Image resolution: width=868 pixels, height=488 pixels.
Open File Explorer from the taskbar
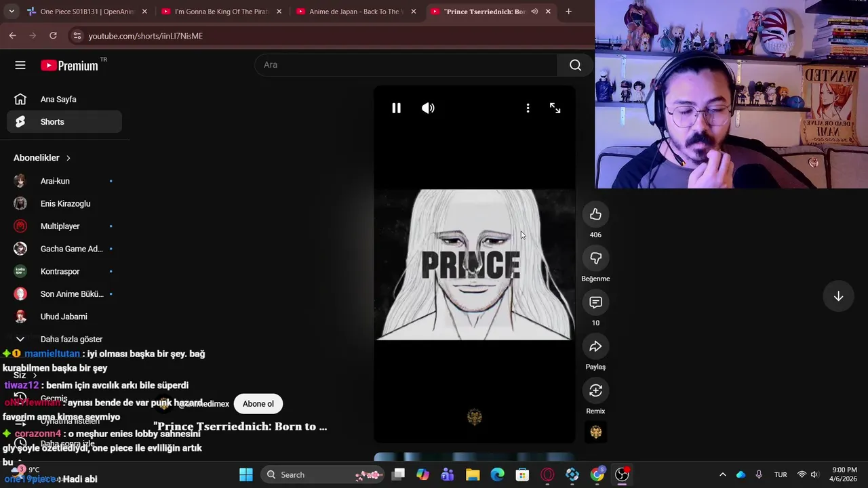coord(473,474)
